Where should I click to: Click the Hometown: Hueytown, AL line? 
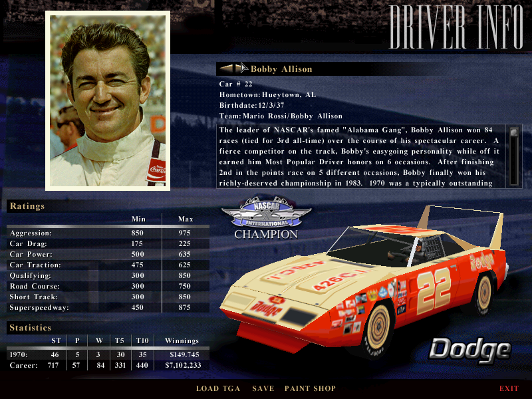pos(268,94)
